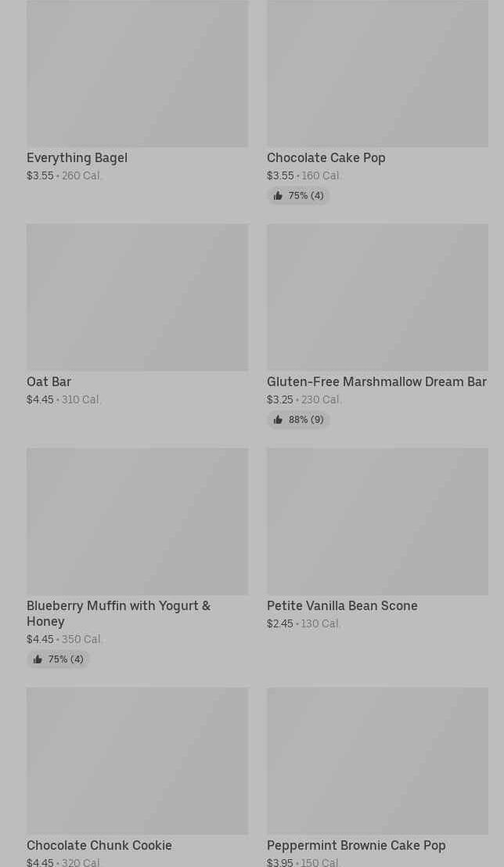The width and height of the screenshot is (504, 867).
Task: Open Petite Vanilla Bean Scone title link
Action: tap(342, 605)
